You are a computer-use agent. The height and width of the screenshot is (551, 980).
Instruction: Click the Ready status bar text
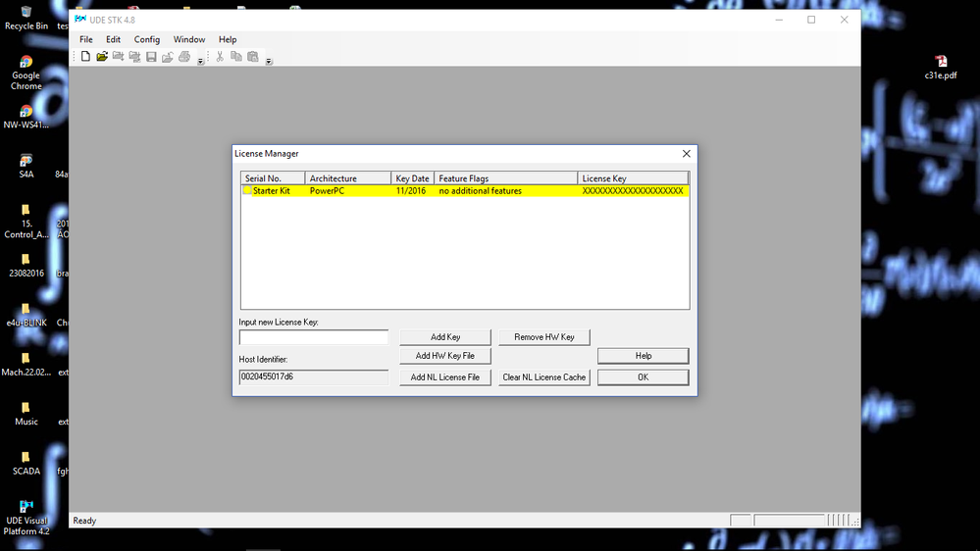pyautogui.click(x=84, y=521)
